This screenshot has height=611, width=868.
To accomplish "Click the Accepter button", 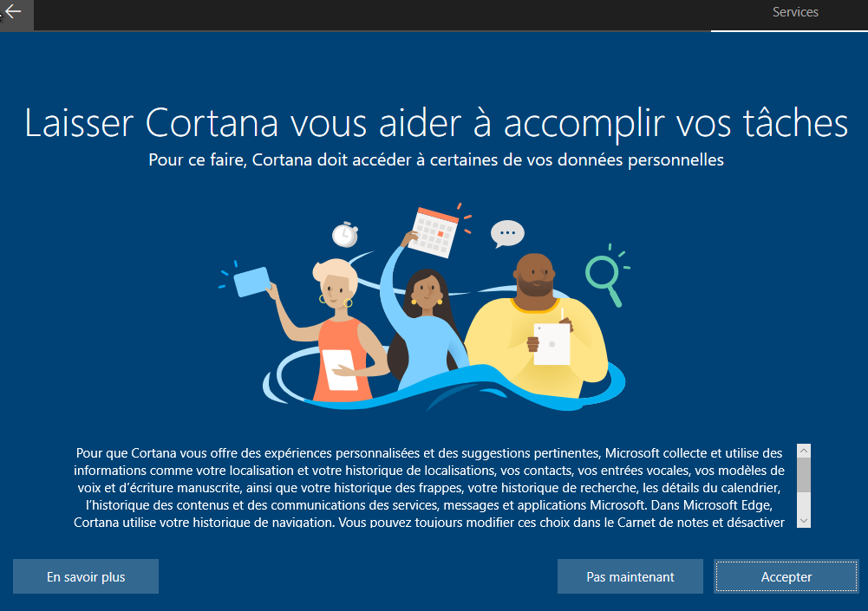I will (x=786, y=576).
